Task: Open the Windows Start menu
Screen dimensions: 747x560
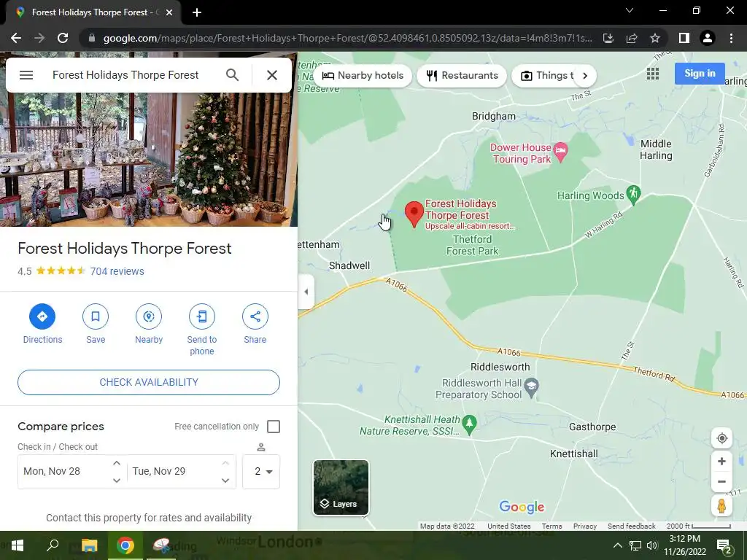Action: [18, 545]
